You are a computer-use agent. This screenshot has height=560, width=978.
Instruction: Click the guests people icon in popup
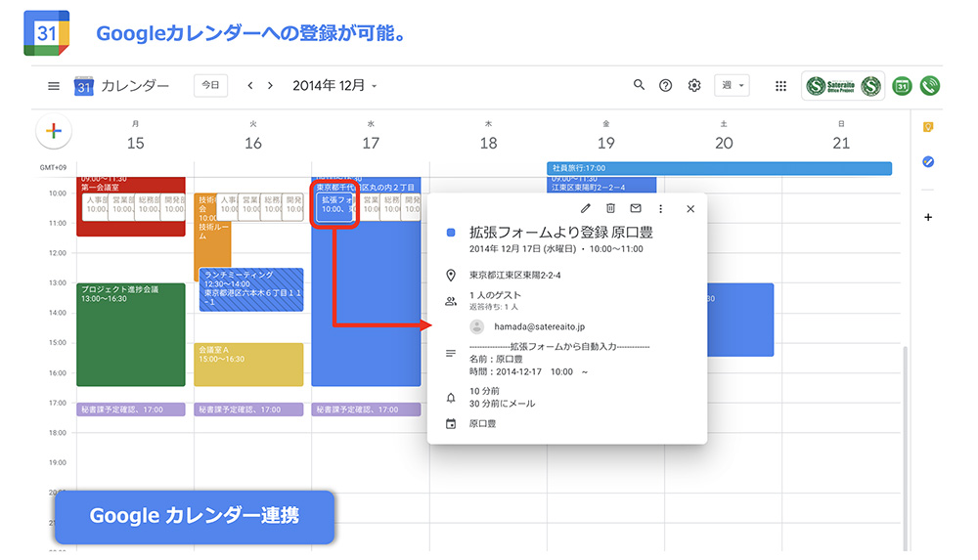click(450, 301)
